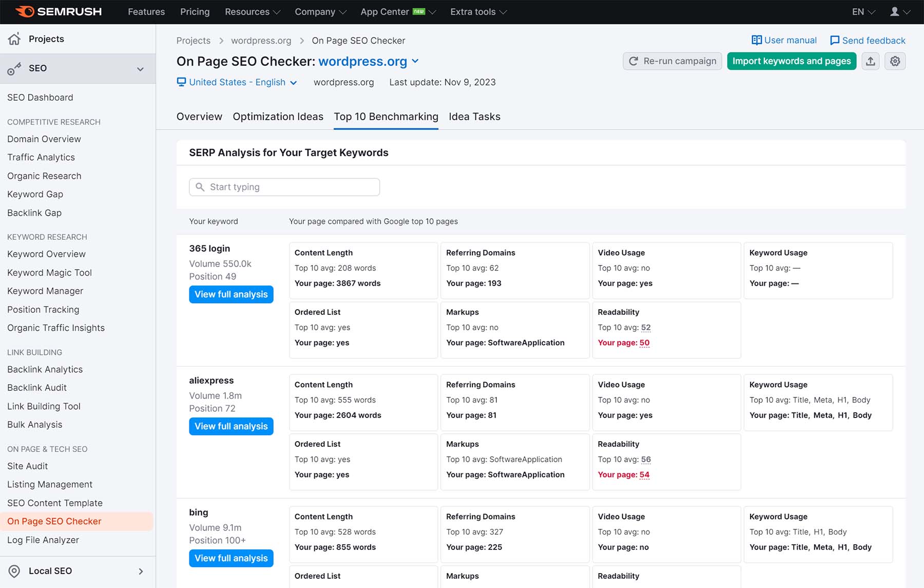
Task: Switch to the Optimization Ideas tab
Action: pyautogui.click(x=278, y=117)
